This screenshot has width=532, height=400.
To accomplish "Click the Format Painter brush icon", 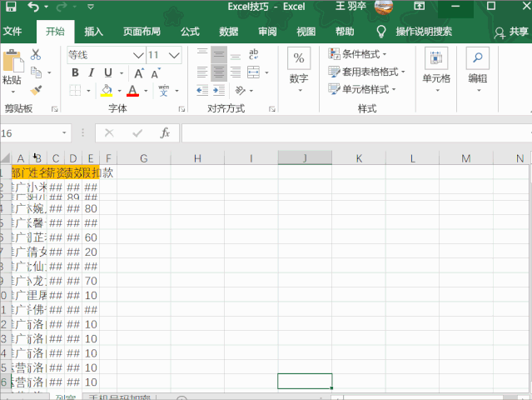I will (x=36, y=90).
